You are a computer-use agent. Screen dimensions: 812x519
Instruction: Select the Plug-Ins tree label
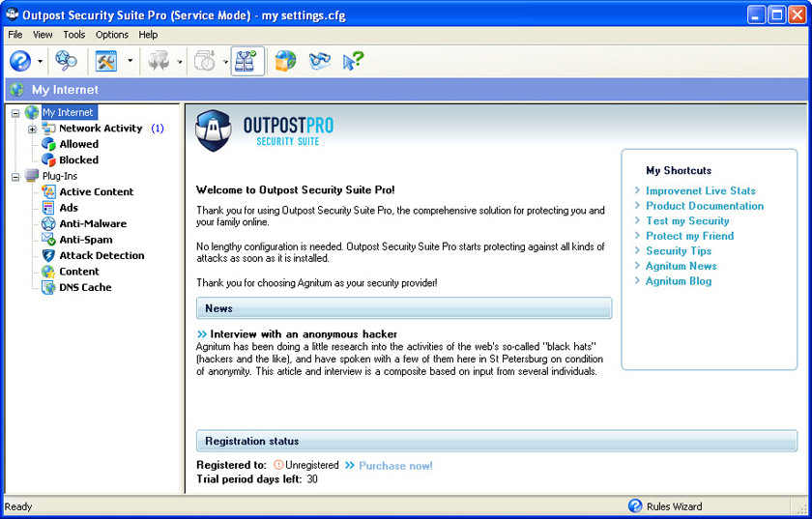(60, 176)
